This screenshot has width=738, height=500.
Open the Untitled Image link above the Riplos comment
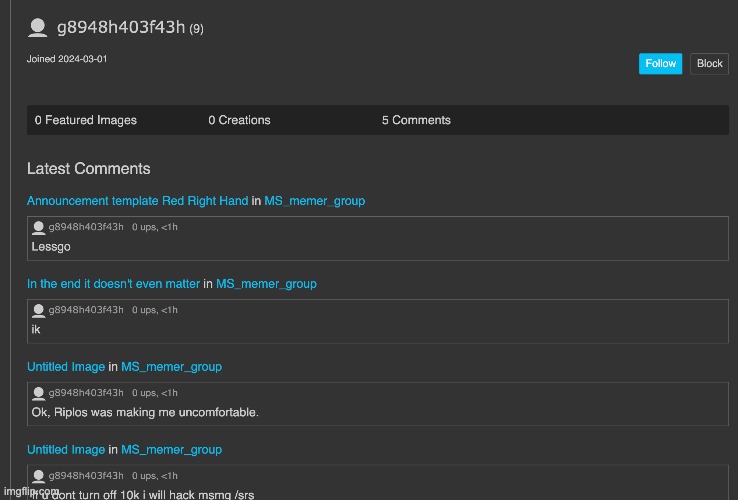click(66, 367)
